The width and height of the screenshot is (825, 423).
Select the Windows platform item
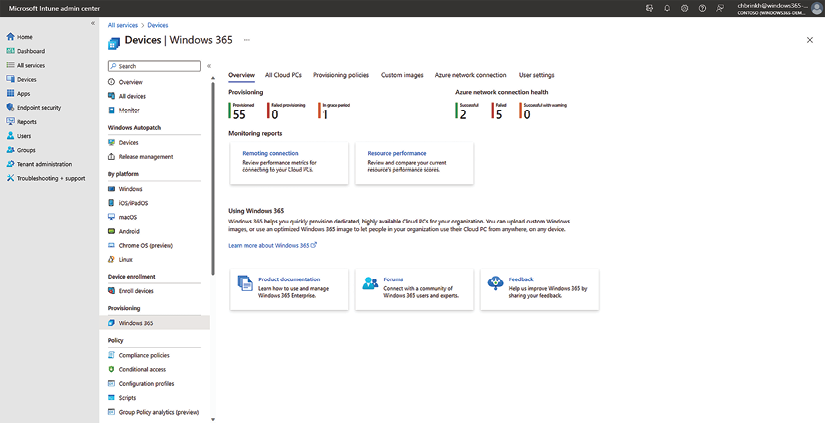[125, 189]
